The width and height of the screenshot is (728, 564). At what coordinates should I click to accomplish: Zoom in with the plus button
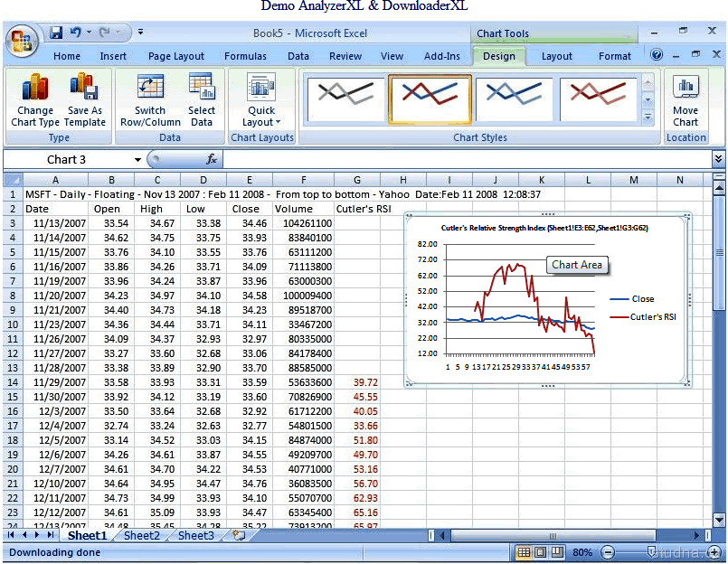714,552
